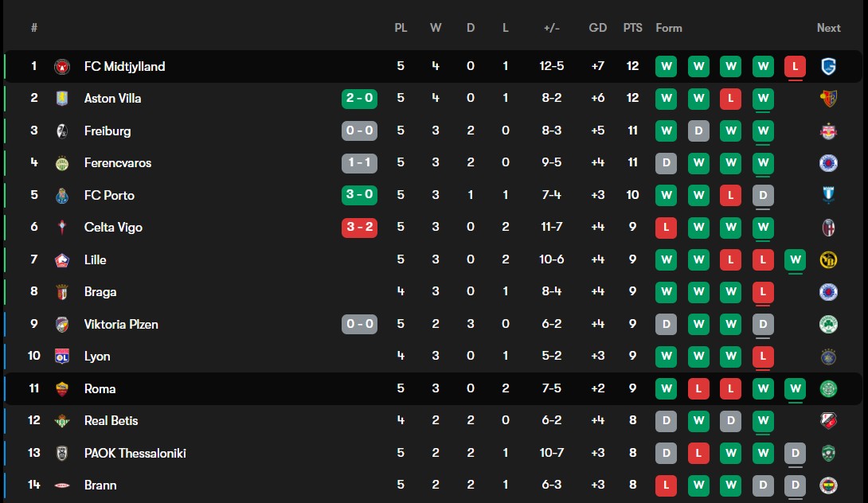The height and width of the screenshot is (503, 868).
Task: Select the Real Betis crest icon
Action: [62, 421]
